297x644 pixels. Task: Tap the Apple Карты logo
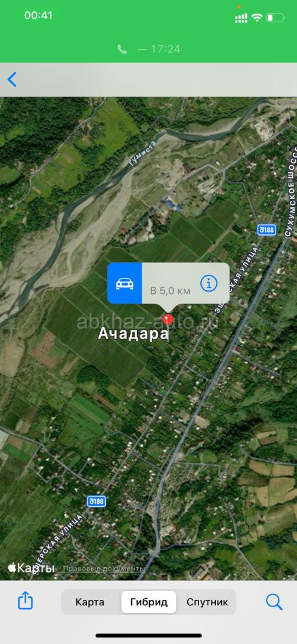coord(31,568)
